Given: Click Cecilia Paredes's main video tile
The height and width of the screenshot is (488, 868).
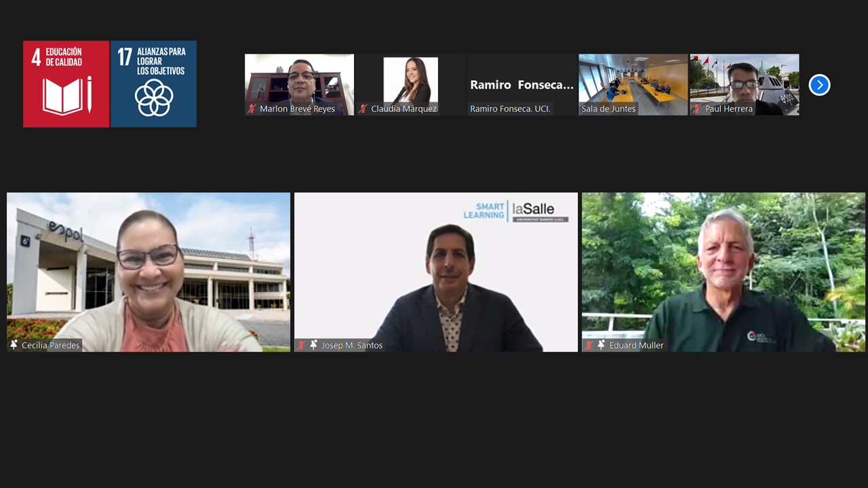Looking at the screenshot, I should tap(149, 271).
